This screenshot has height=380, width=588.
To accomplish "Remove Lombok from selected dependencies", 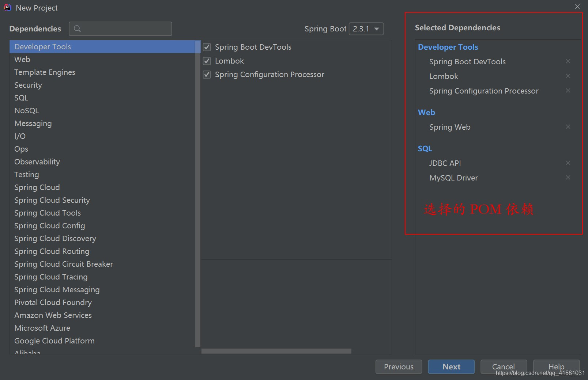I will pos(568,76).
